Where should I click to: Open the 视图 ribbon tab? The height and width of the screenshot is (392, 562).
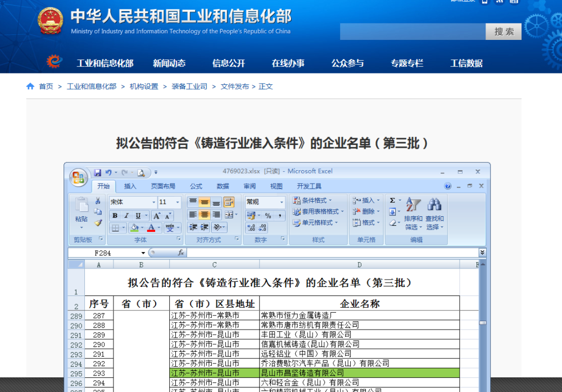277,186
